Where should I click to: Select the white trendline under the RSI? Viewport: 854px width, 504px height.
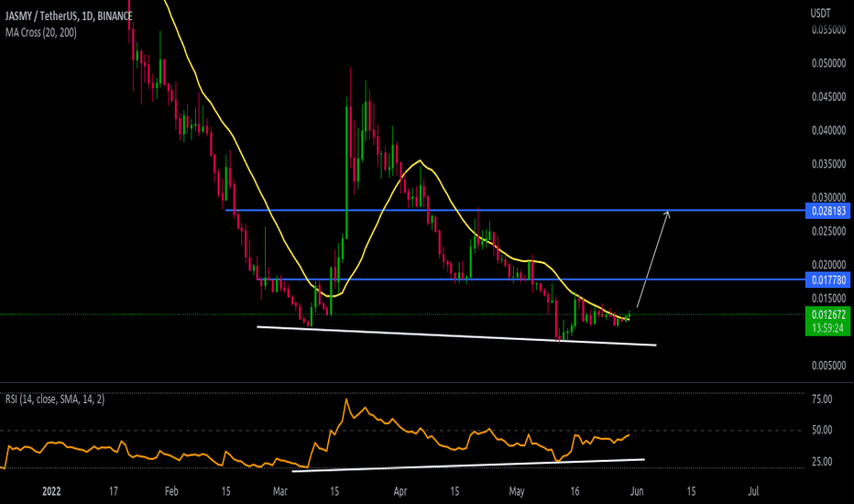(x=468, y=466)
